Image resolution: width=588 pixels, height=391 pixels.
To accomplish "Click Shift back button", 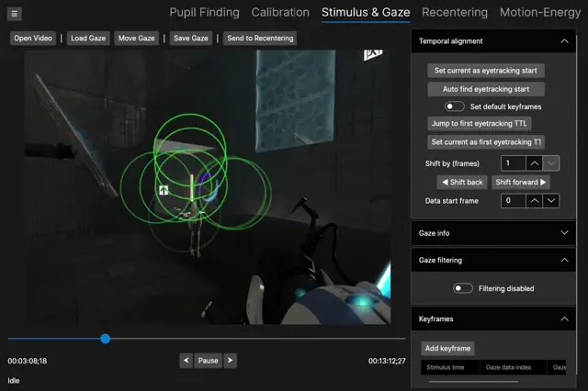I will [462, 182].
